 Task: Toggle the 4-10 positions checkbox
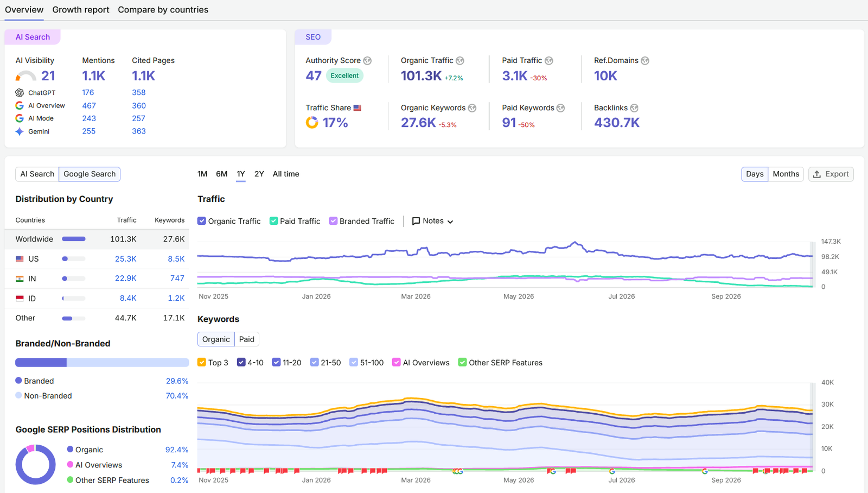pos(241,362)
